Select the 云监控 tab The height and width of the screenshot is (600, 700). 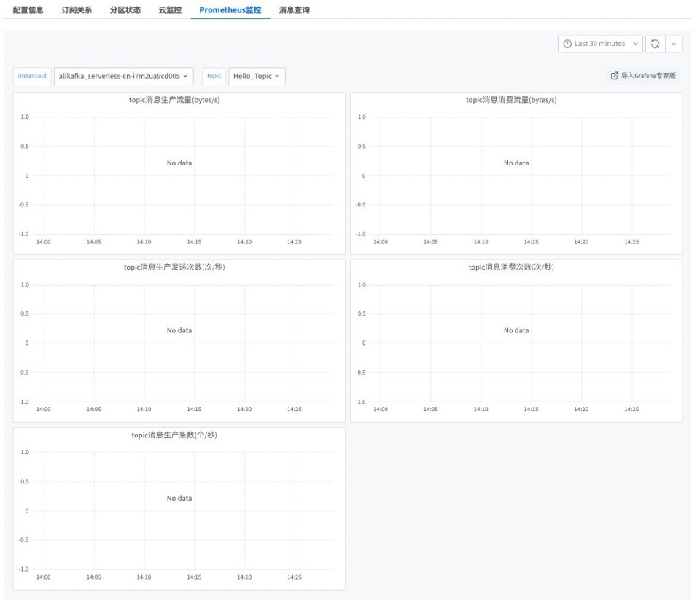tap(170, 10)
